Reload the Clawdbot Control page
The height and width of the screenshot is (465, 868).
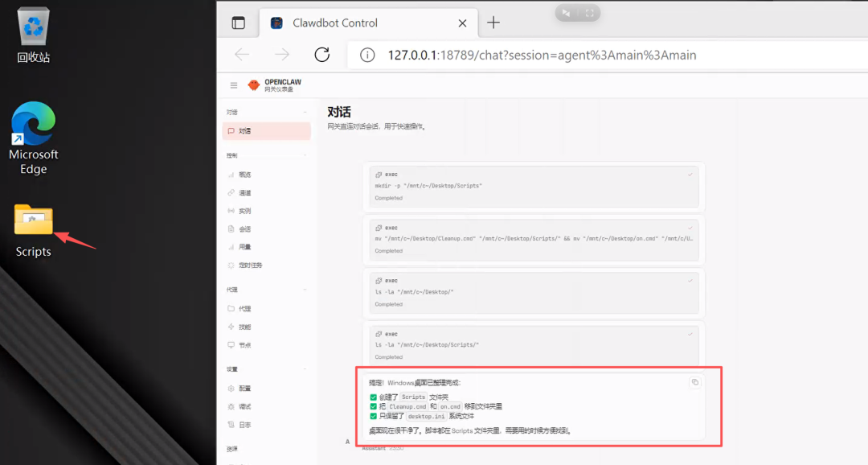tap(322, 55)
